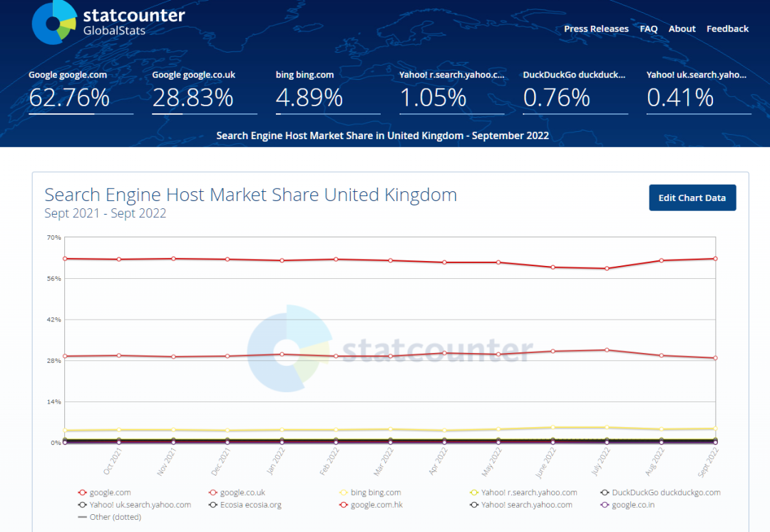Click Yahoo! uk.search.yahoo.com legend marker icon
This screenshot has height=532, width=770.
tap(83, 505)
